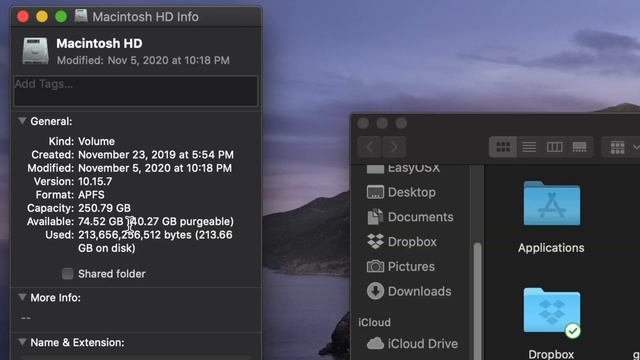Open Pictures in Finder sidebar
Viewport: 640px width, 360px height.
click(401, 267)
